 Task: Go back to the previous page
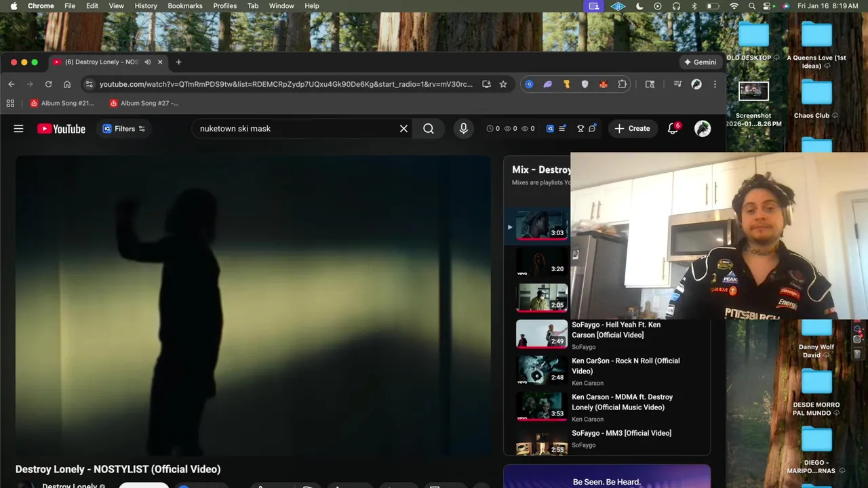12,84
